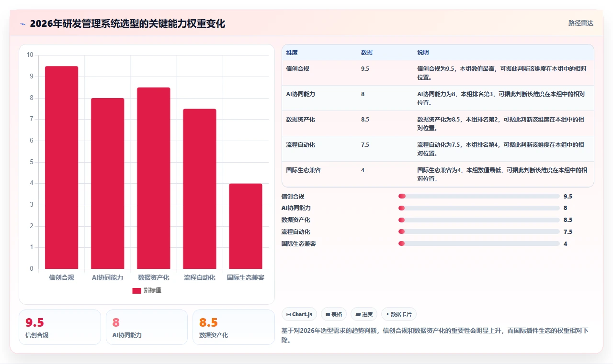Click the 9.5 信创合规 stat card

click(x=60, y=327)
